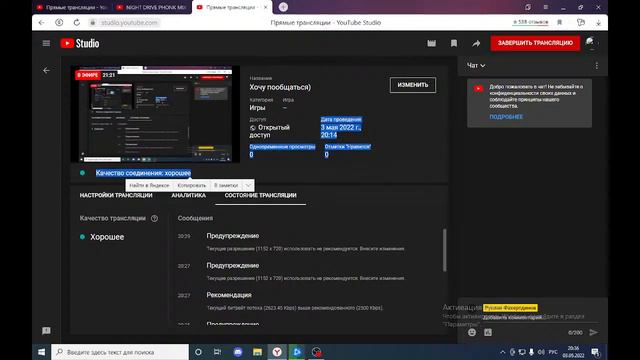Open a new browser tab with plus

(283, 7)
